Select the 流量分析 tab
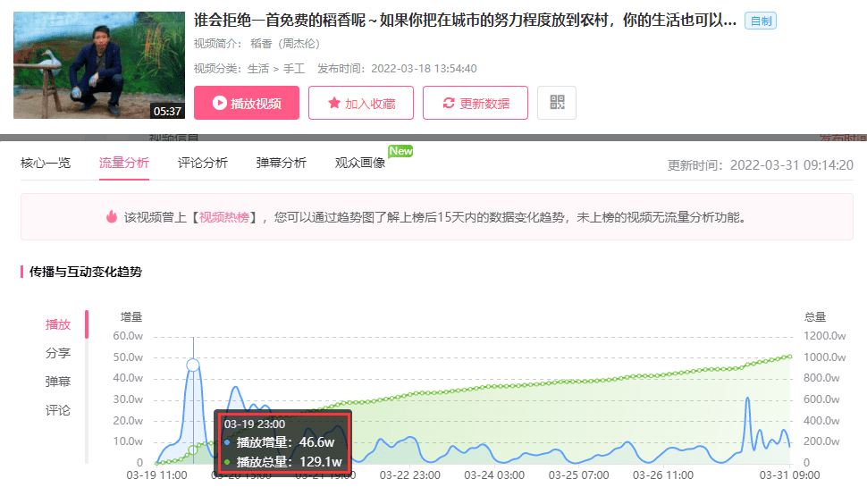The width and height of the screenshot is (867, 504). click(x=124, y=163)
